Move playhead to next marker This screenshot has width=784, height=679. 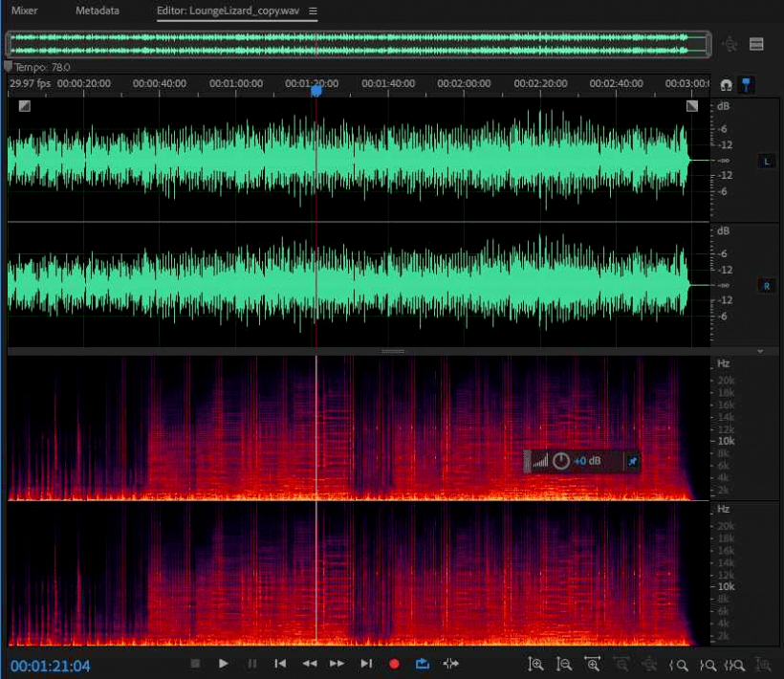click(366, 664)
